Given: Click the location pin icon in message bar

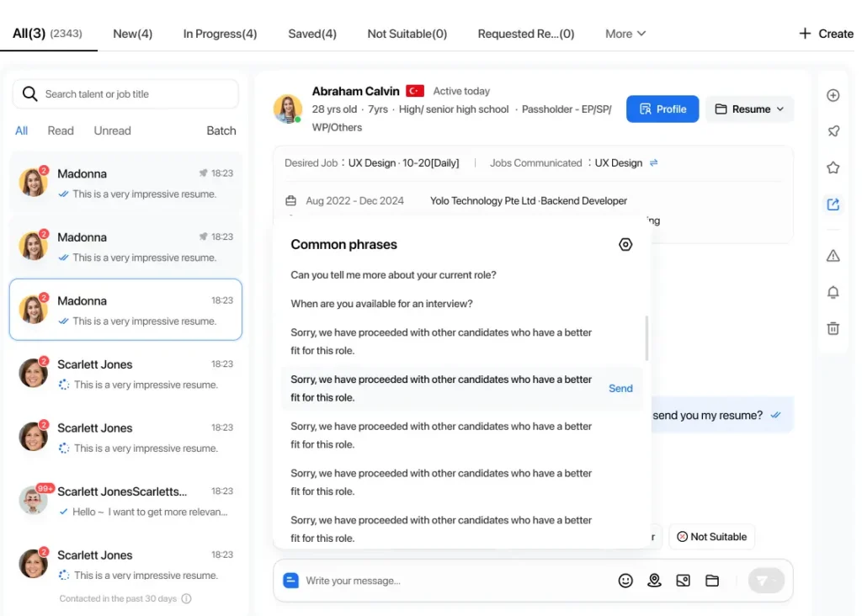Looking at the screenshot, I should (x=654, y=581).
